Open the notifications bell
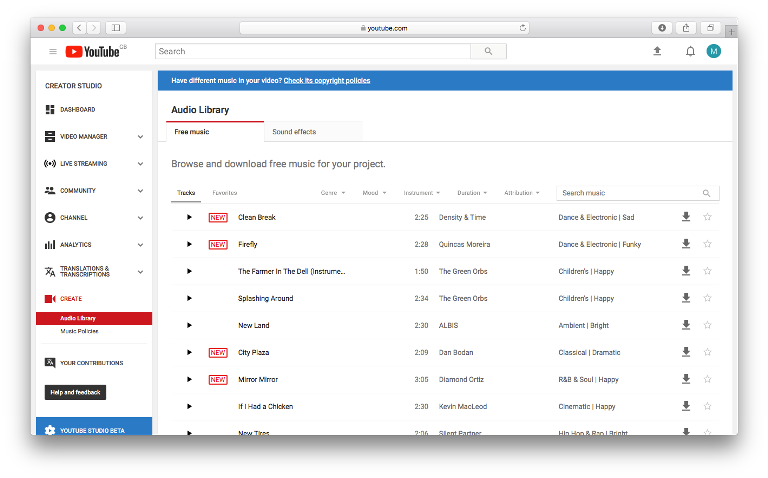The image size is (768, 478). coord(690,51)
